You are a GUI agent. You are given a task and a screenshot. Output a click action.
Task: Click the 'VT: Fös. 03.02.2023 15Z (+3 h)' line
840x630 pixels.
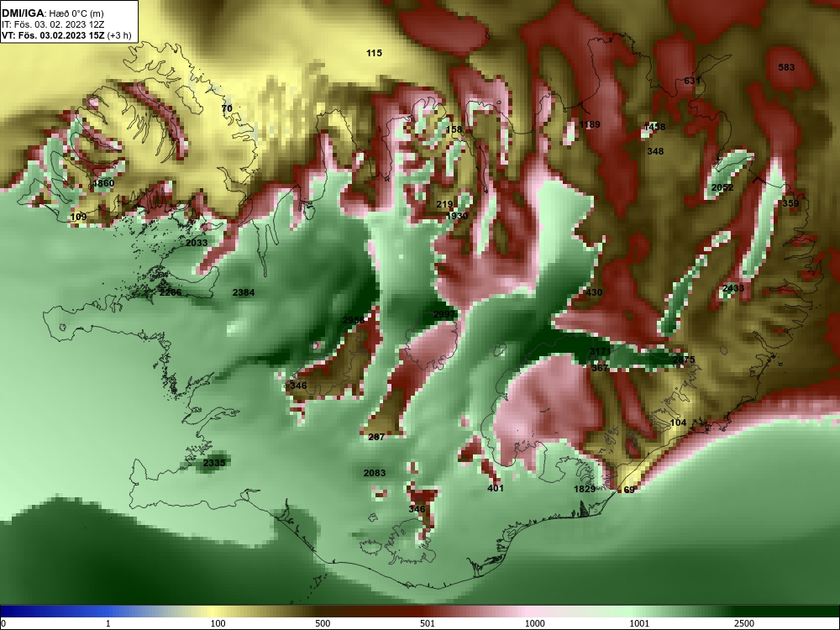point(66,35)
